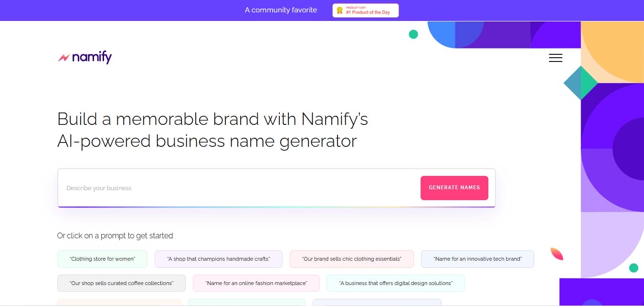The height and width of the screenshot is (306, 644).
Task: Click the "A community favorite" banner text
Action: (281, 10)
